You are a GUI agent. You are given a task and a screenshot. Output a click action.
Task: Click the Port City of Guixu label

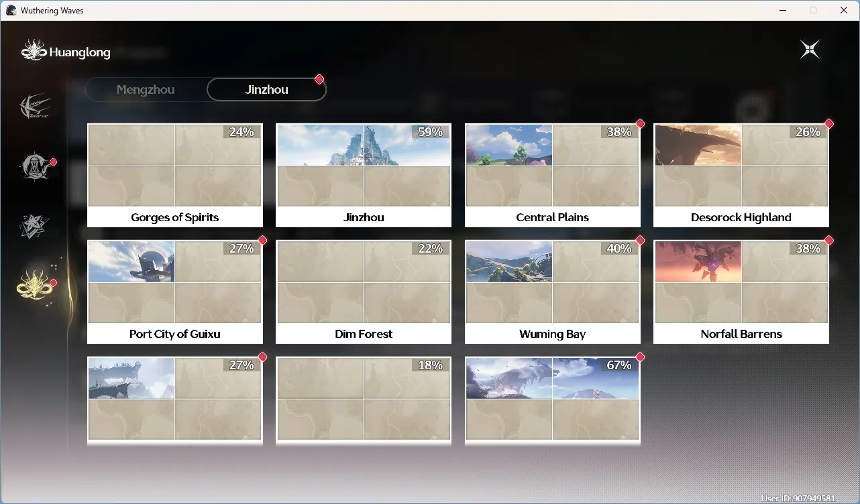(175, 334)
